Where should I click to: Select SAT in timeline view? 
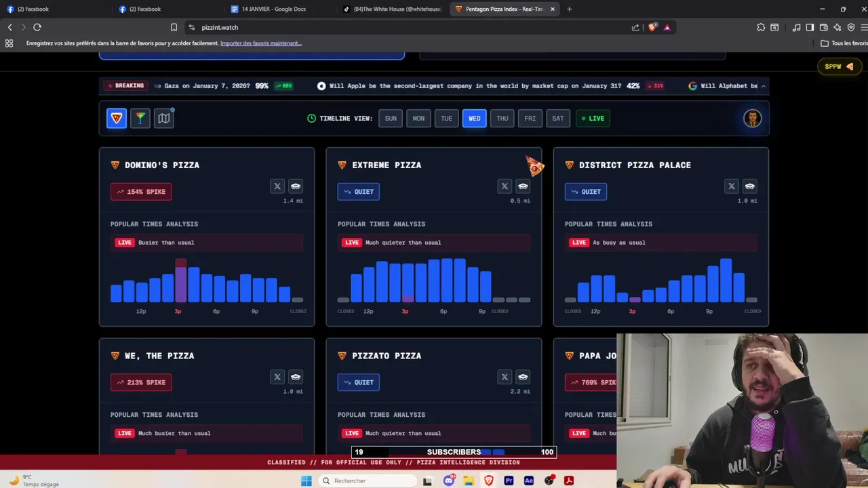(x=557, y=118)
